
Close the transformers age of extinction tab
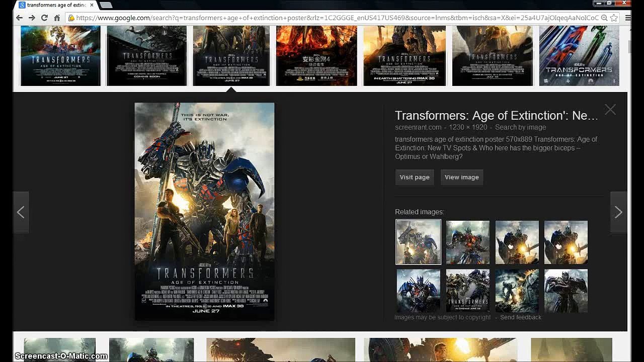click(92, 5)
